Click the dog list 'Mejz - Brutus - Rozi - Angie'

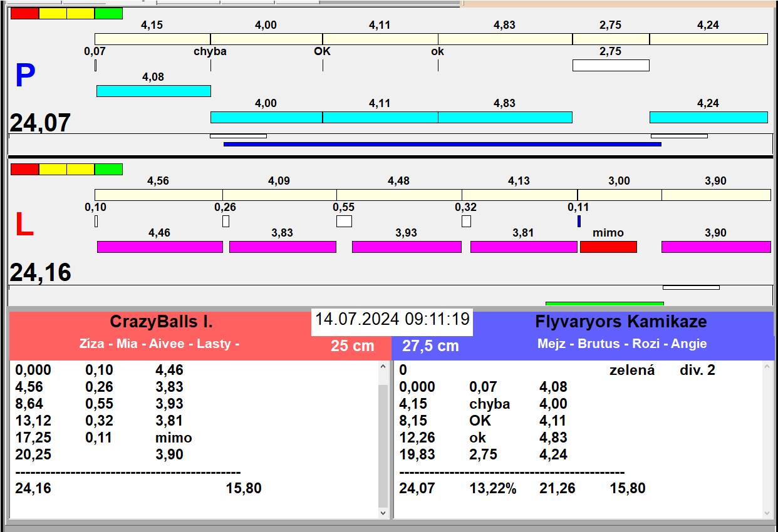(x=622, y=344)
